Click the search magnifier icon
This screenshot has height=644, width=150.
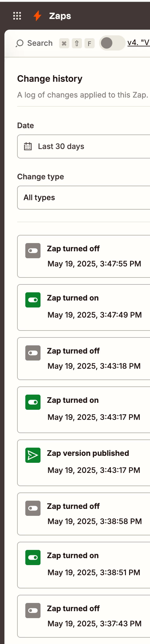[20, 43]
